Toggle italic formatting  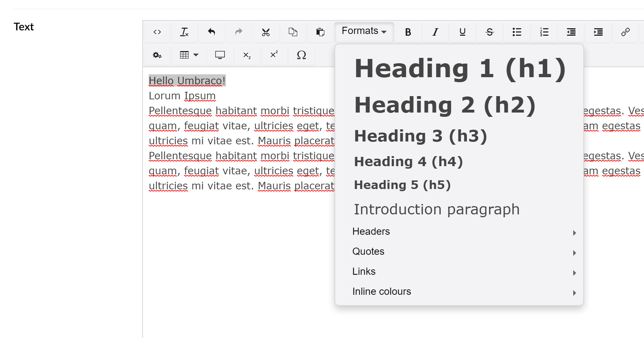tap(435, 32)
